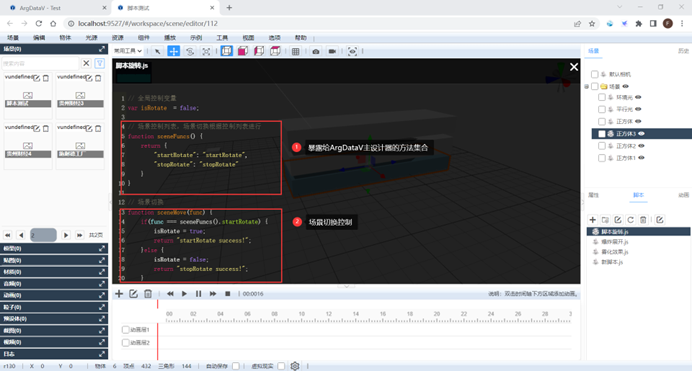Clear the search box with X icon
Screen dimensions: 692x371
point(86,63)
